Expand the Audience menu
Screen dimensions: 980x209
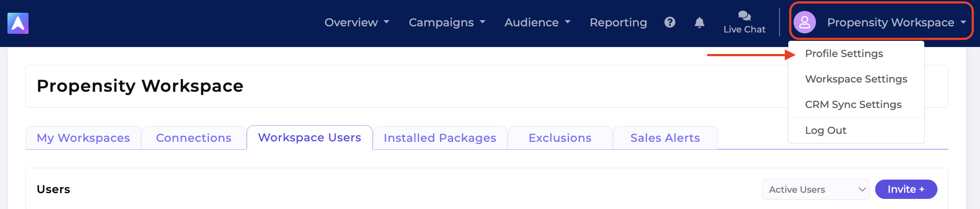(x=537, y=22)
